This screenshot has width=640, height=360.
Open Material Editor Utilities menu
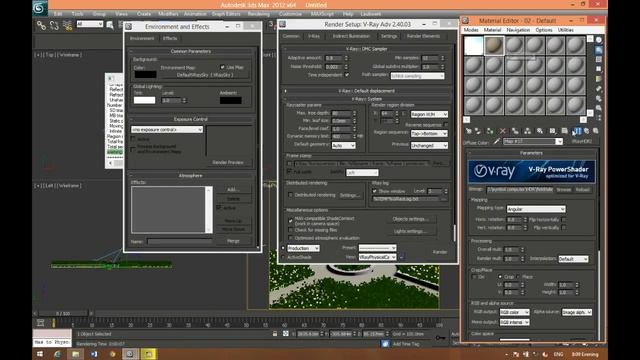tap(565, 30)
